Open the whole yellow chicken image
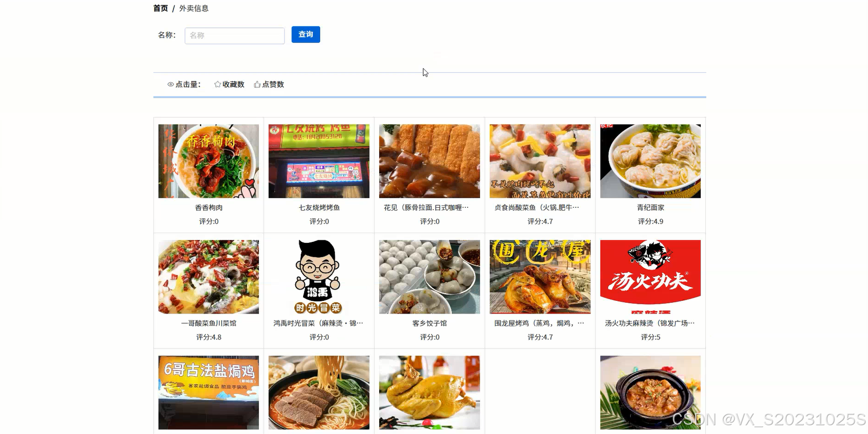The height and width of the screenshot is (434, 868). pyautogui.click(x=429, y=393)
